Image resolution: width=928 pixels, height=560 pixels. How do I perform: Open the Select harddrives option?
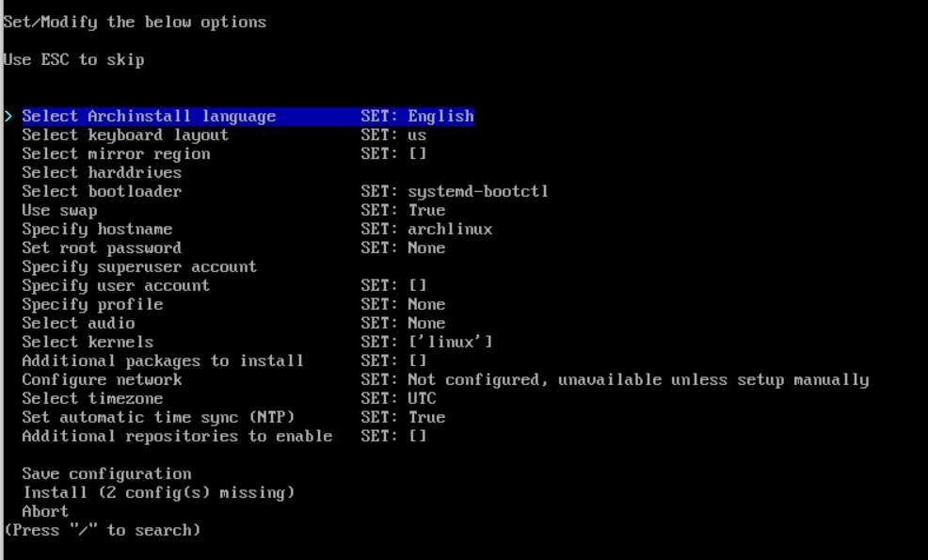coord(102,173)
